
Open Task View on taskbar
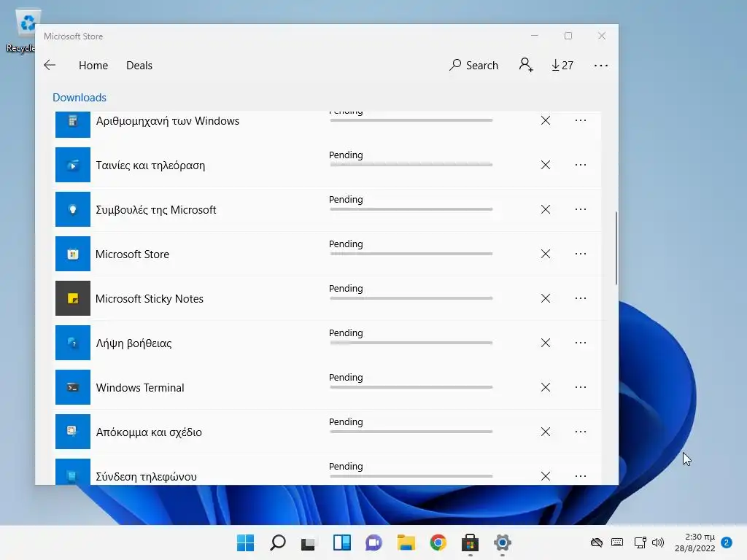pyautogui.click(x=309, y=542)
